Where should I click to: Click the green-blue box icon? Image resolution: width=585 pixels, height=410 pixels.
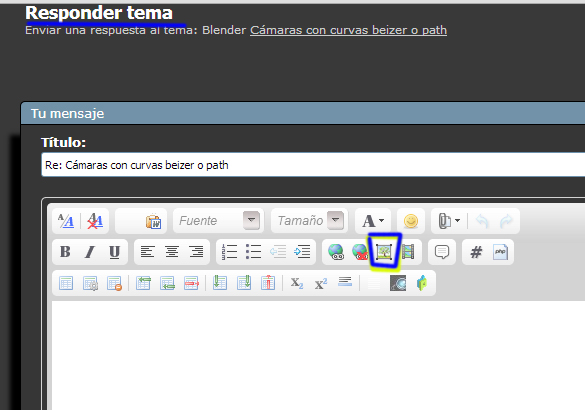tap(422, 283)
